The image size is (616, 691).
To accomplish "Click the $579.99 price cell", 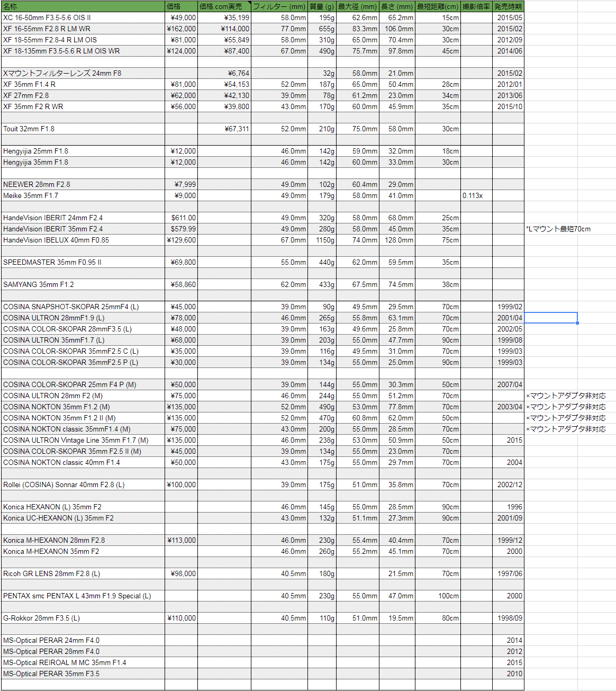I will tap(181, 229).
